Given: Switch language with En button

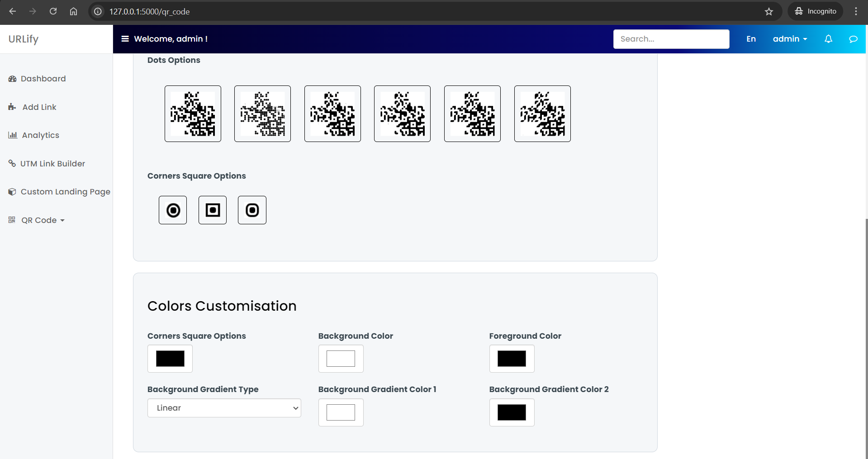Looking at the screenshot, I should 751,39.
